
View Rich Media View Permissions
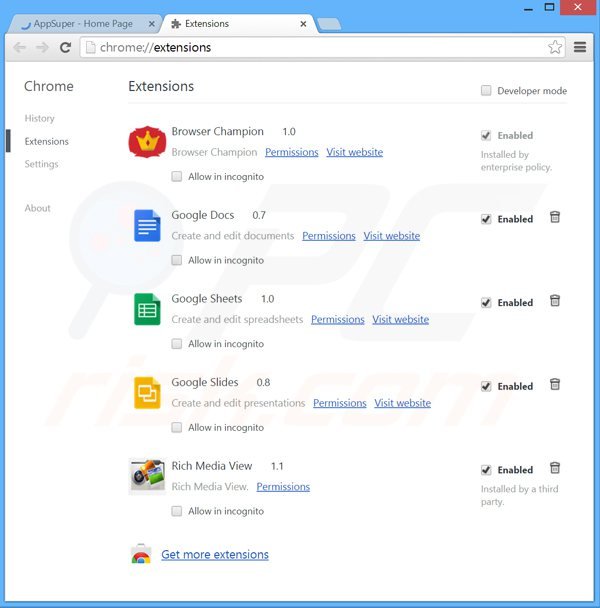coord(283,487)
